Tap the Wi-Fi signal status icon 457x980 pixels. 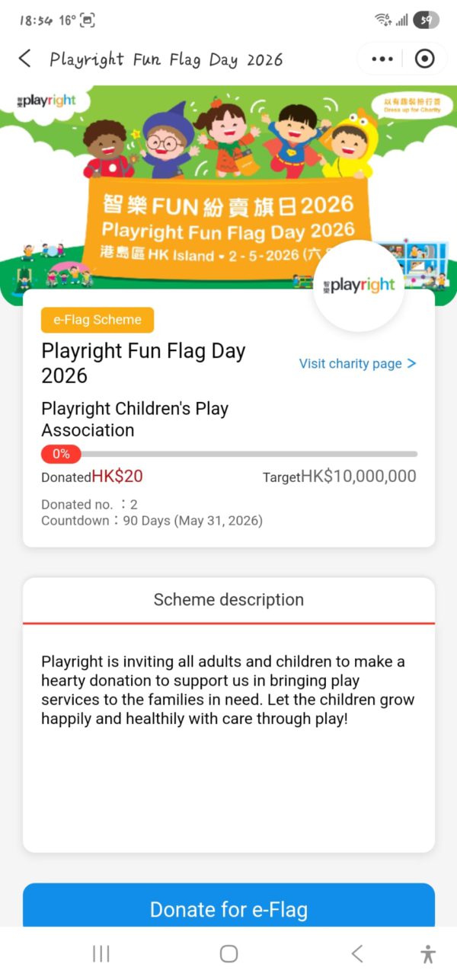[382, 21]
